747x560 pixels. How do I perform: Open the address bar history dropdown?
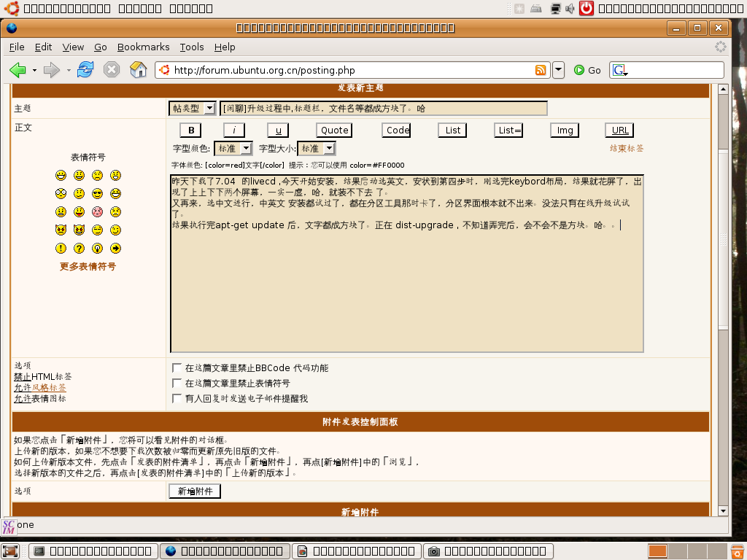(558, 70)
